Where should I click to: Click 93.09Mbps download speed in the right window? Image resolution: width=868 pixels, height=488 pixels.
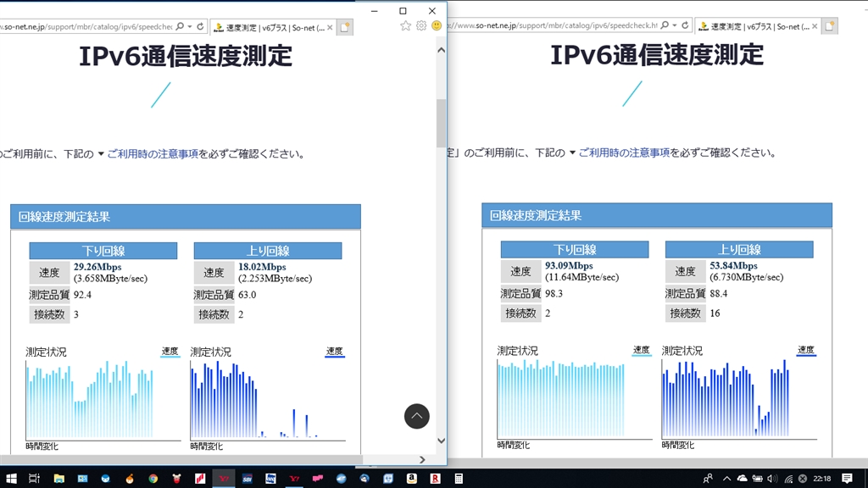569,266
